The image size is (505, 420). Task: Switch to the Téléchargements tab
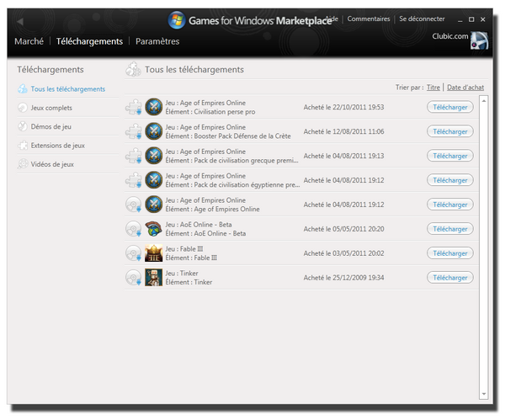click(89, 41)
